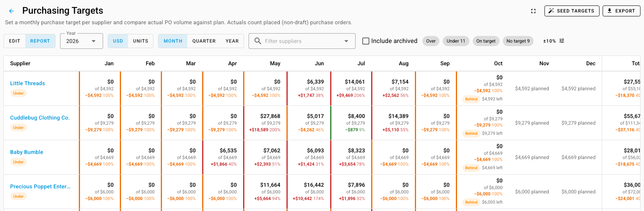This screenshot has width=644, height=211.
Task: Focus the Filter suppliers field
Action: tap(302, 41)
